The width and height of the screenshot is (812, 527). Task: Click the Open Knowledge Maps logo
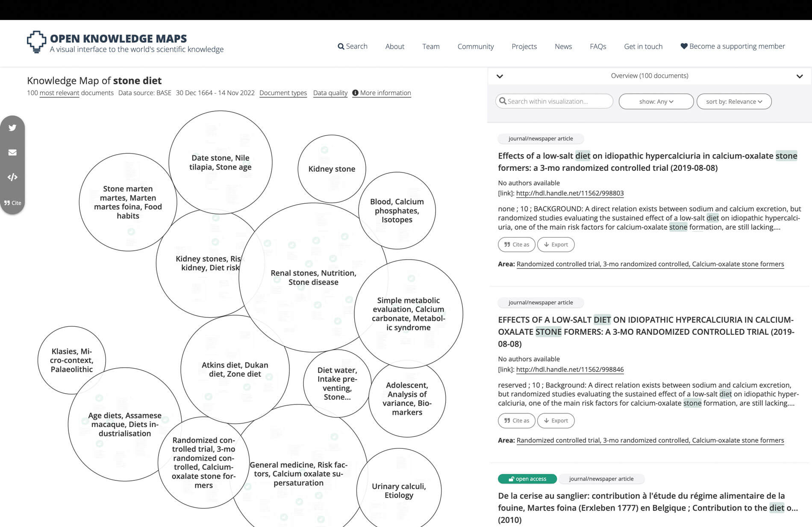point(36,42)
